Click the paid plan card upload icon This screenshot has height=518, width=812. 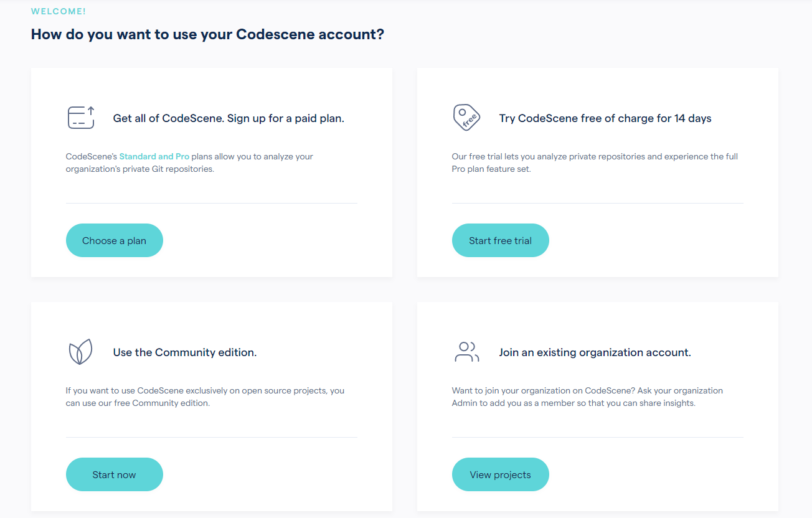pos(81,118)
